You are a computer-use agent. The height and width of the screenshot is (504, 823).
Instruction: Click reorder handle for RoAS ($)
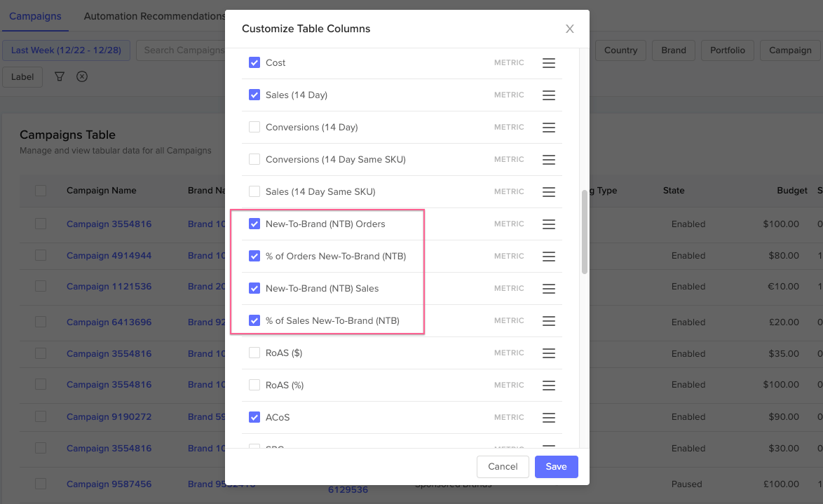tap(548, 353)
